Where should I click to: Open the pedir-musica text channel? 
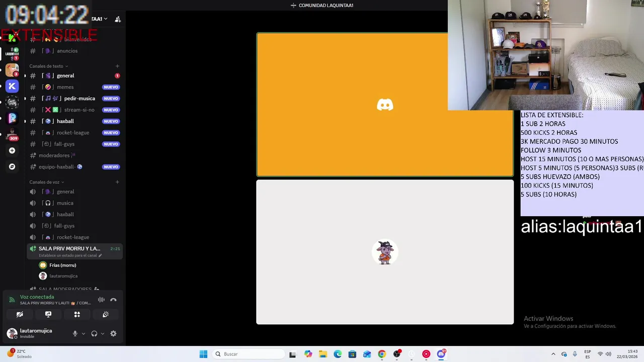point(74,99)
